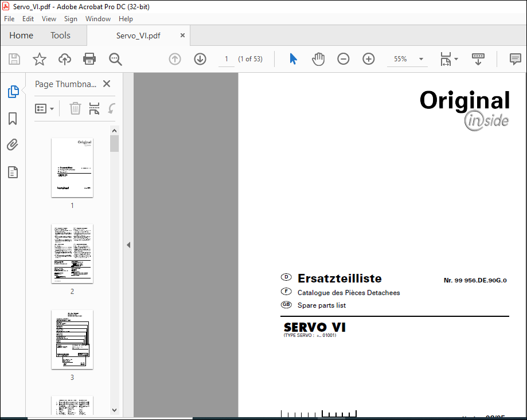Click the Save file icon

tap(14, 59)
